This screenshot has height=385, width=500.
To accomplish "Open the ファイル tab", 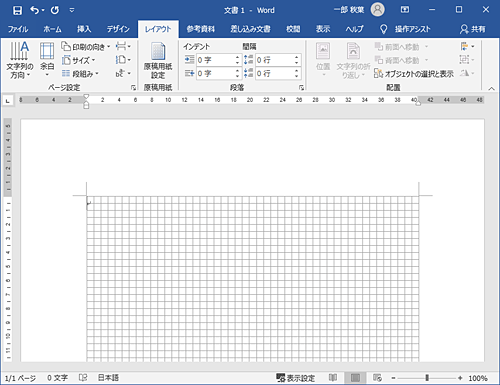I will [x=18, y=29].
